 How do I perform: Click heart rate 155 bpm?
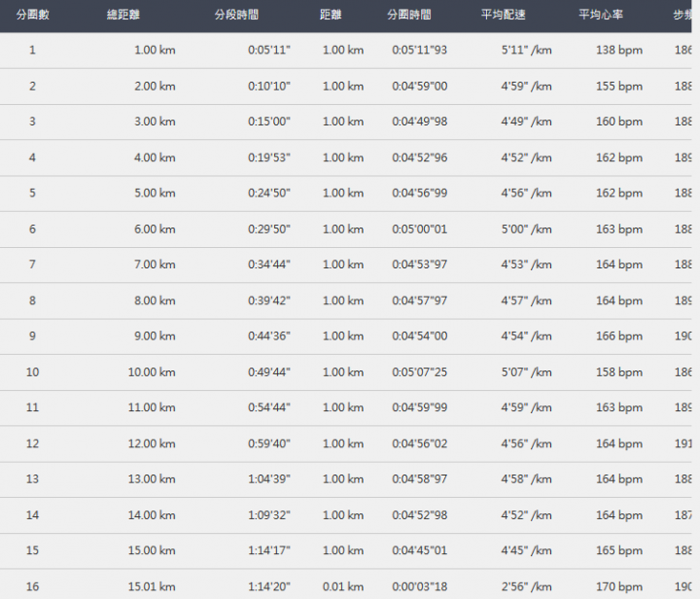click(x=619, y=87)
